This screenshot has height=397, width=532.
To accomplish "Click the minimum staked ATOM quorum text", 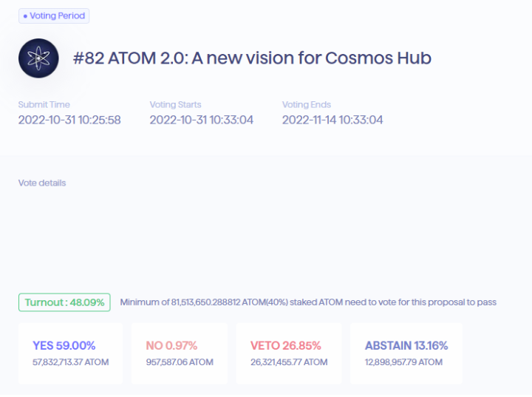I will coord(308,302).
